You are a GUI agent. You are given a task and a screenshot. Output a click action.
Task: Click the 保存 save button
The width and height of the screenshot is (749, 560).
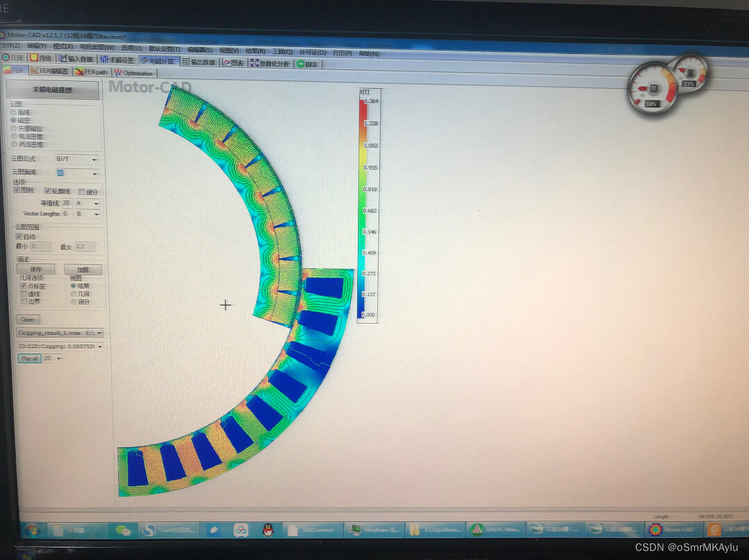coord(36,270)
